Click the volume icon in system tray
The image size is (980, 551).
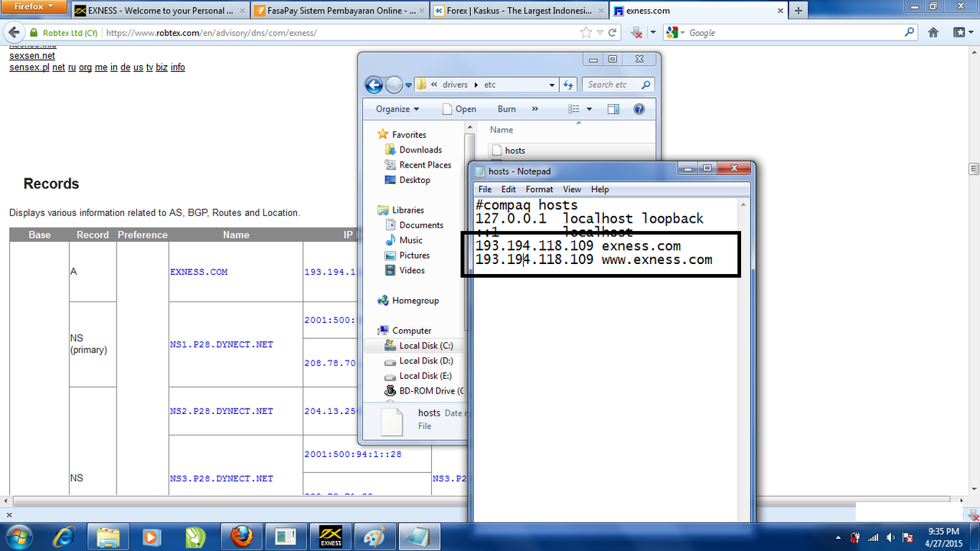pos(890,537)
